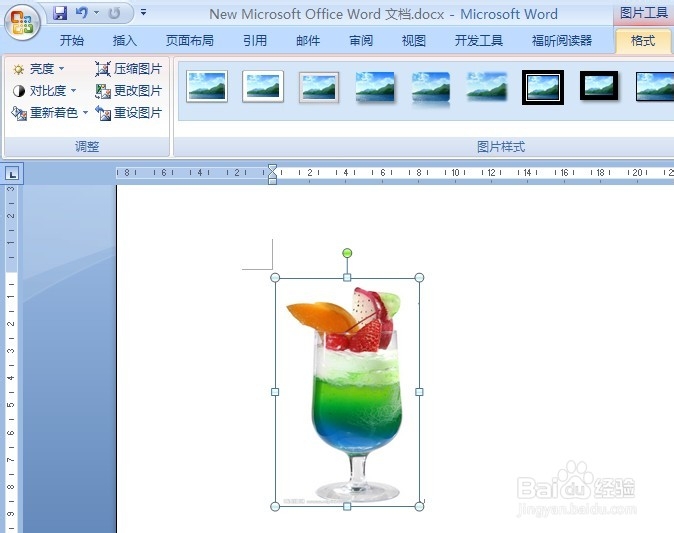Screen dimensions: 674x533
Task: Save the document with floppy icon
Action: pos(61,13)
